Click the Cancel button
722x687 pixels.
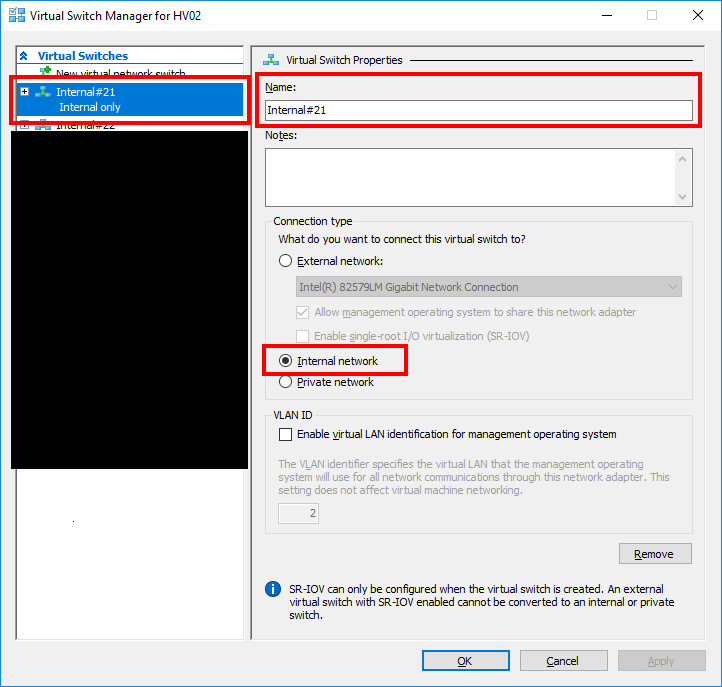(x=564, y=661)
